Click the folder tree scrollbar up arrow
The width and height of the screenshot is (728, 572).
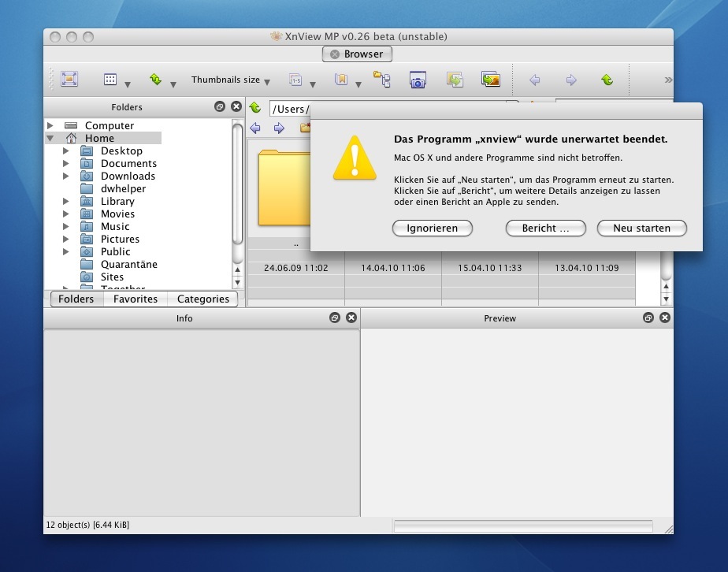(238, 269)
